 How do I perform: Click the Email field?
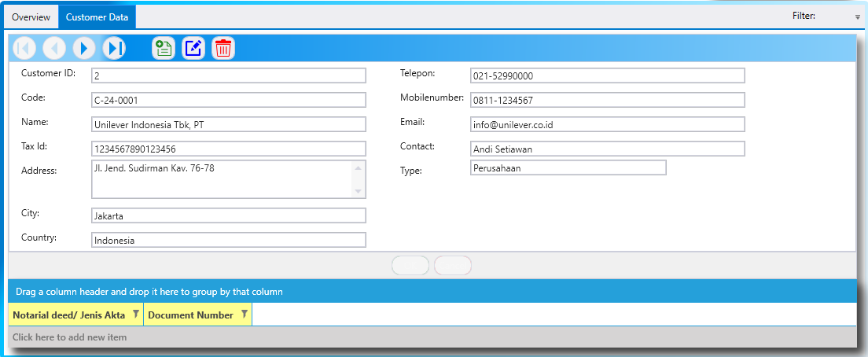coord(607,124)
